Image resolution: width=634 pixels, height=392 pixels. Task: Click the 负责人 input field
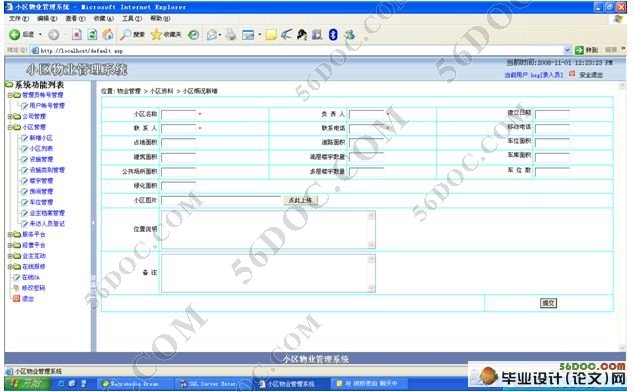(x=366, y=114)
